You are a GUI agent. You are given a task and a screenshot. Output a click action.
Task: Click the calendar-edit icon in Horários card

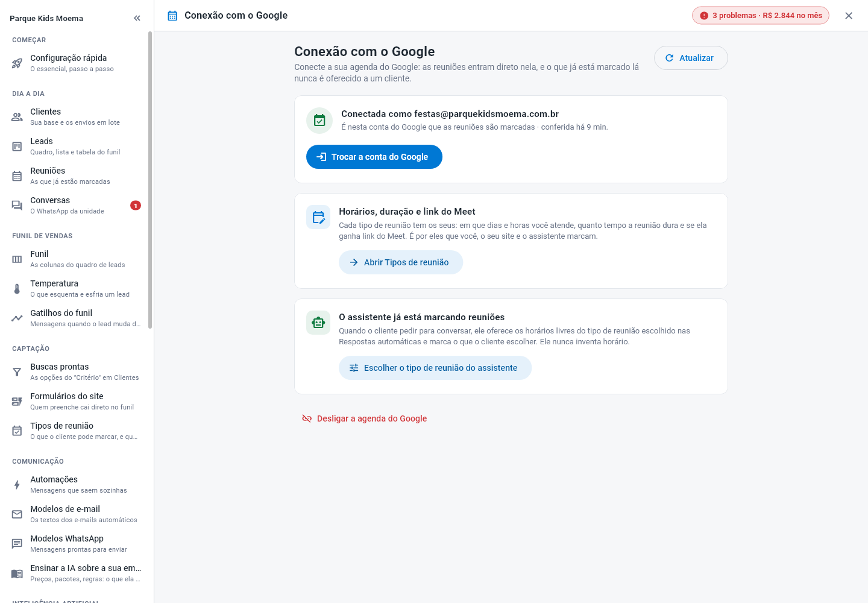pos(318,217)
